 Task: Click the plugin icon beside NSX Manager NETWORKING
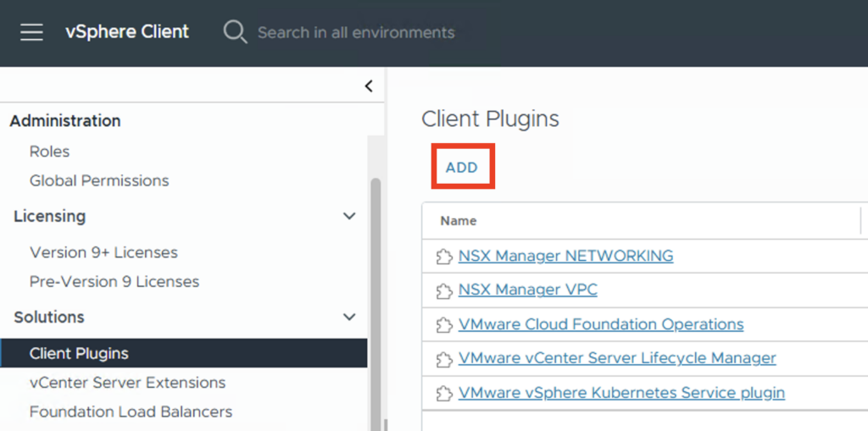click(x=443, y=257)
